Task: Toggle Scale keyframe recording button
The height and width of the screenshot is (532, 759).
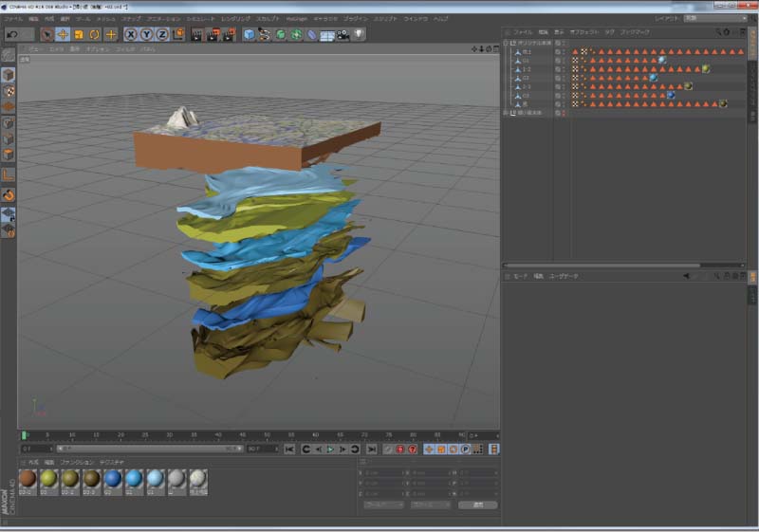Action: 441,449
